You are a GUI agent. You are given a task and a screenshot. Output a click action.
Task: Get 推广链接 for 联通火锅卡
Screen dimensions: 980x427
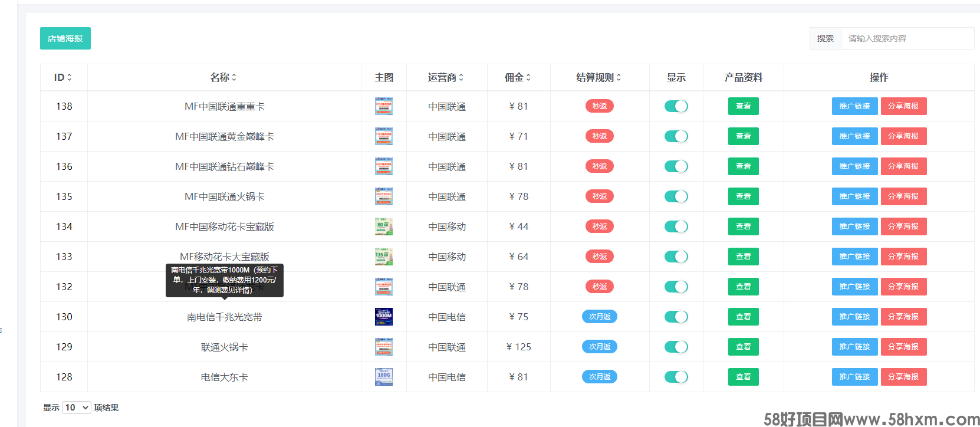tap(855, 347)
